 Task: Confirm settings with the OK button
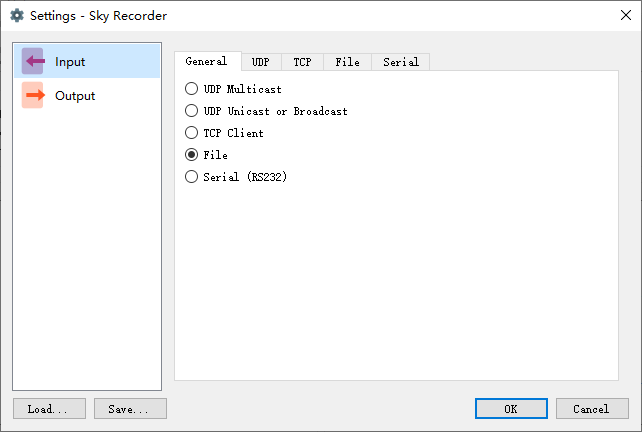(x=511, y=409)
